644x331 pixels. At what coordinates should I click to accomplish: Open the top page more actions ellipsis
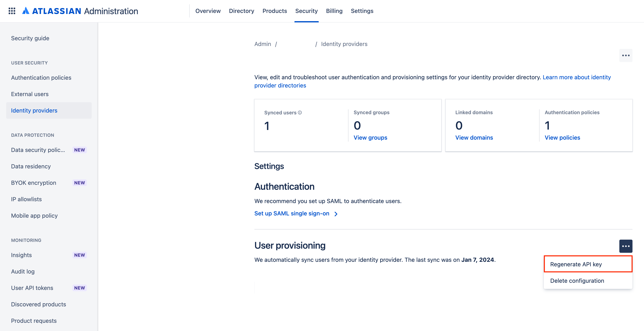(x=626, y=55)
